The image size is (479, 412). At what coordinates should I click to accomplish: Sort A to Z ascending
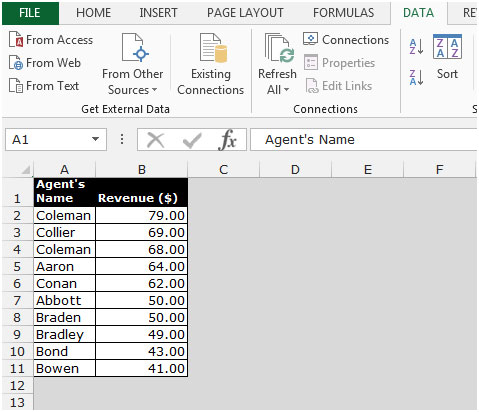coord(416,47)
